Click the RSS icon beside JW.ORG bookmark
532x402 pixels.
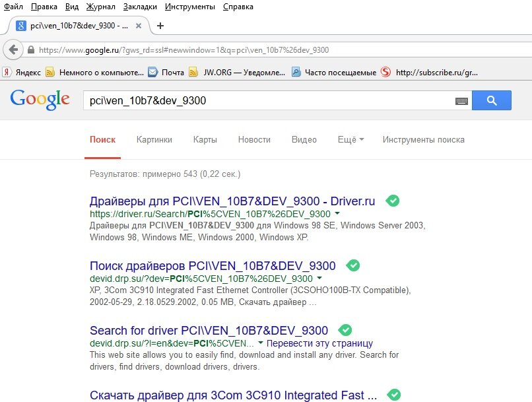point(193,72)
